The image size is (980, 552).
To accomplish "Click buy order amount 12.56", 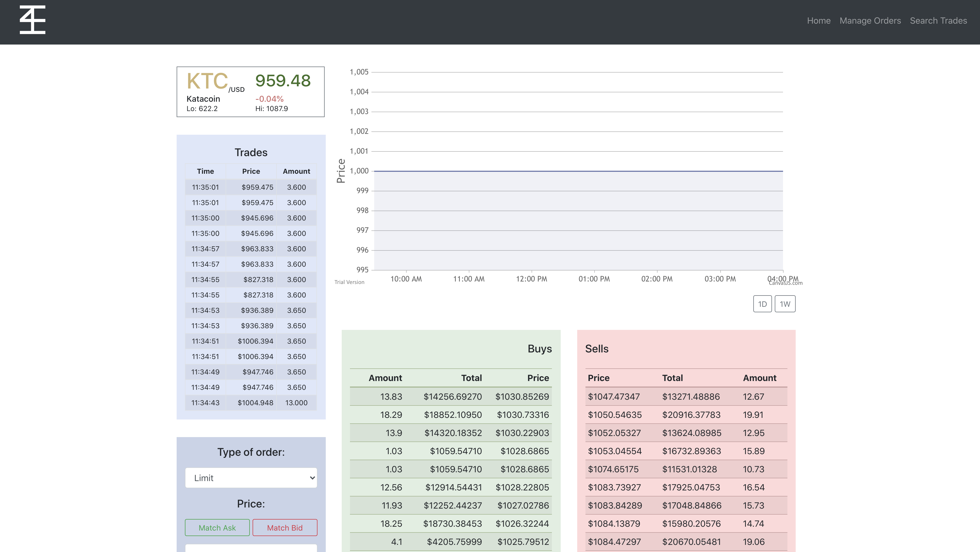I will [x=391, y=487].
